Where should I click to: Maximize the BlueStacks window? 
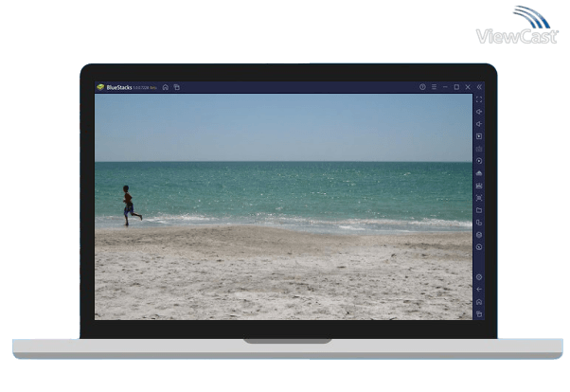[x=456, y=87]
